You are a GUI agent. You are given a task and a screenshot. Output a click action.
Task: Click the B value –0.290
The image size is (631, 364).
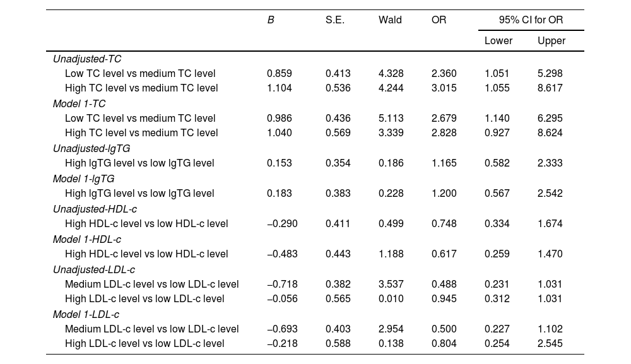pyautogui.click(x=282, y=223)
